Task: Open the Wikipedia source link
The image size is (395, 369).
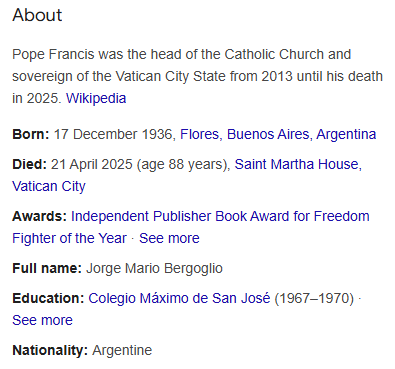Action: (96, 98)
